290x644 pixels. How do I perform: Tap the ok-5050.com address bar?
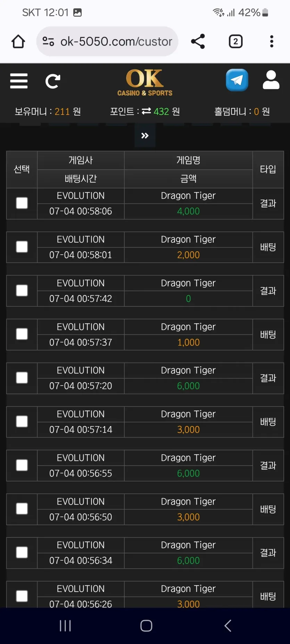point(107,42)
